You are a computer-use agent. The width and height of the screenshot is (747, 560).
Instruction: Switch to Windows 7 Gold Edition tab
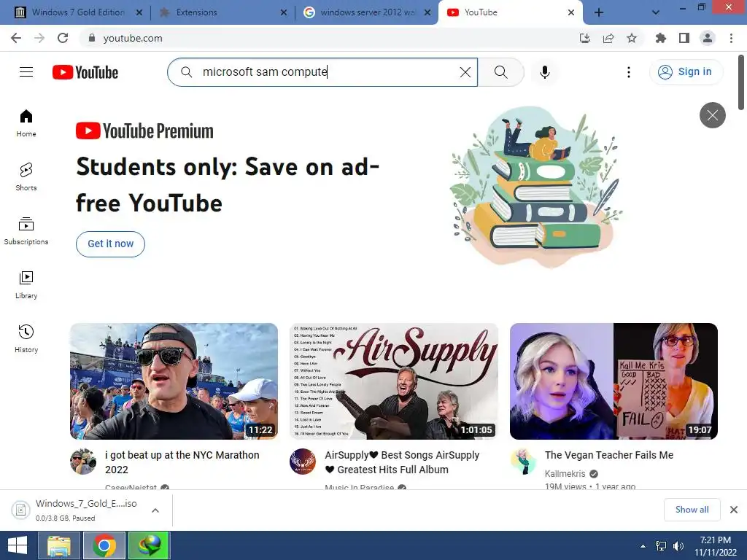tap(77, 12)
